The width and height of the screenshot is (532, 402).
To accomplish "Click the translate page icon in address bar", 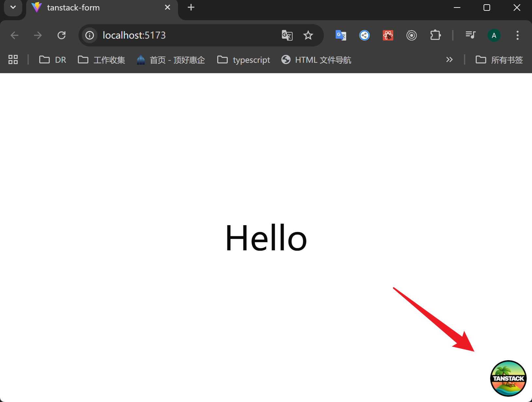I will tap(287, 35).
